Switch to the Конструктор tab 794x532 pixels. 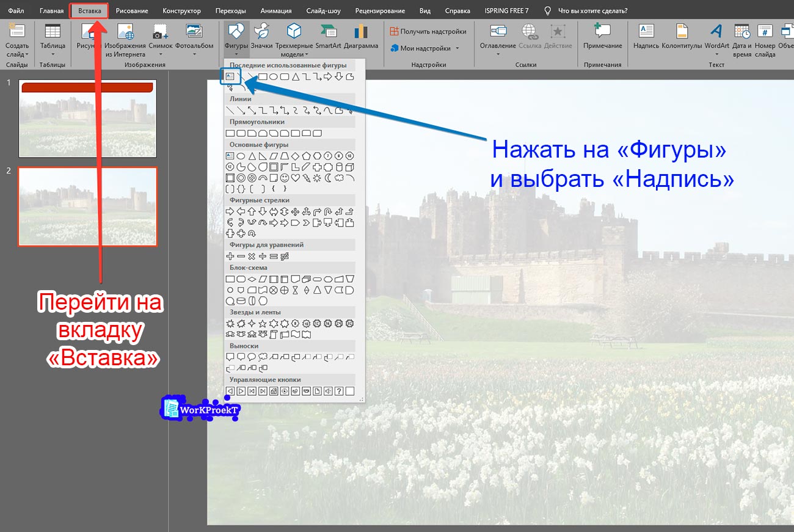pos(181,11)
